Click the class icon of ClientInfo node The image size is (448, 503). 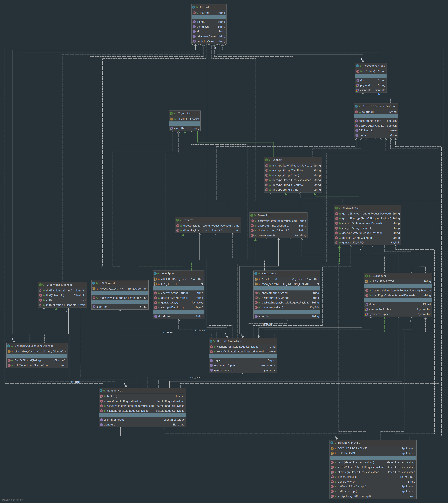click(x=194, y=7)
